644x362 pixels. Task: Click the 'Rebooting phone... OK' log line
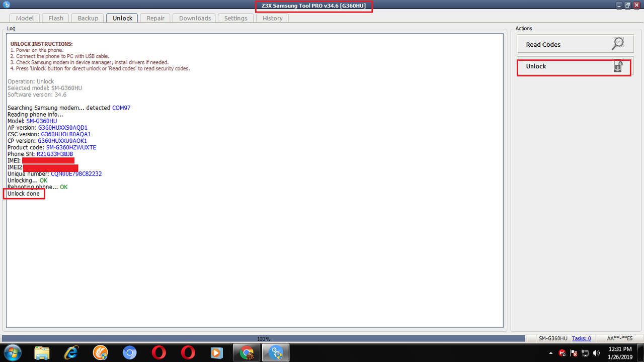click(37, 187)
